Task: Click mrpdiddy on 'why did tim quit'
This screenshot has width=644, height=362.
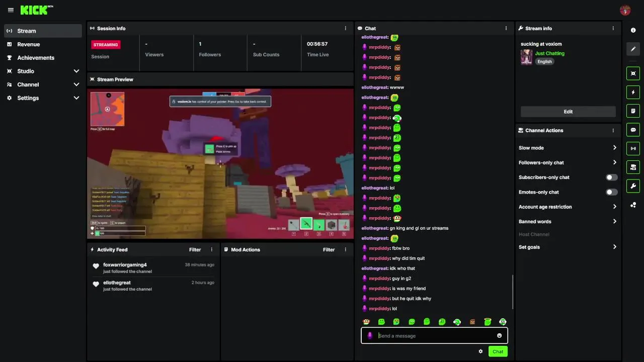Action: click(x=380, y=258)
